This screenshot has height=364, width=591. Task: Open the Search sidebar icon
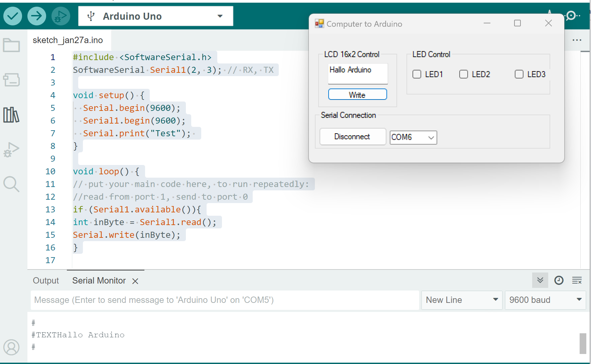pyautogui.click(x=11, y=184)
